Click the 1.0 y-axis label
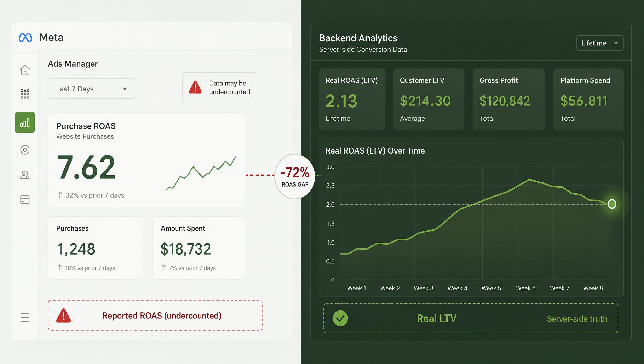 331,242
